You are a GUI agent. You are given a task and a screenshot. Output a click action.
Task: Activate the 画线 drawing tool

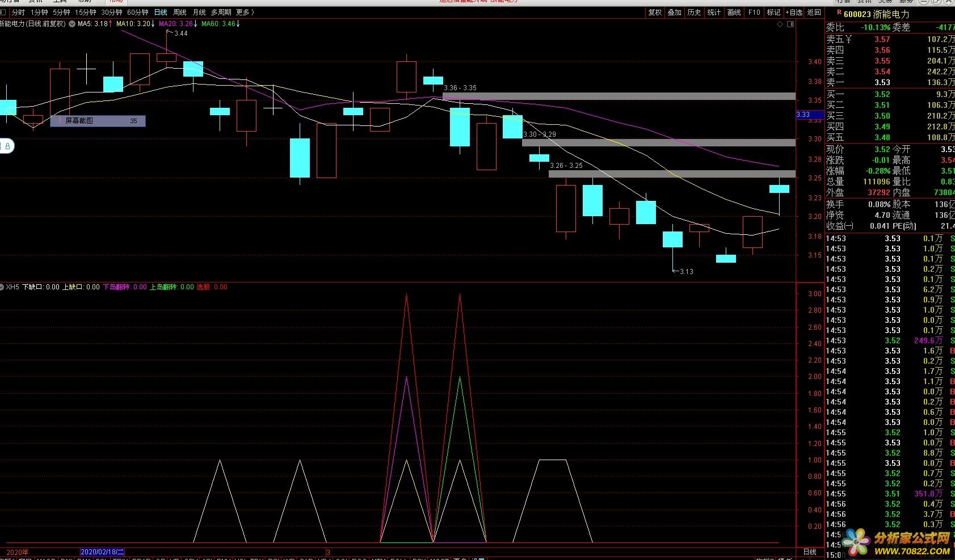tap(734, 12)
